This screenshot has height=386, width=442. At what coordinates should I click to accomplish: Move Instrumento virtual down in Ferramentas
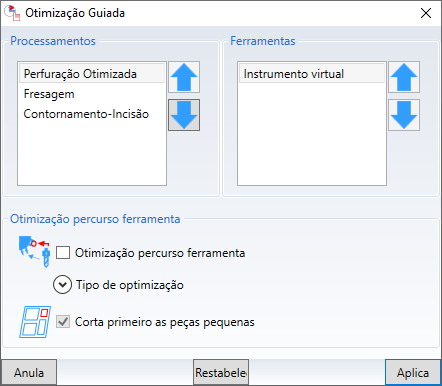(x=404, y=115)
